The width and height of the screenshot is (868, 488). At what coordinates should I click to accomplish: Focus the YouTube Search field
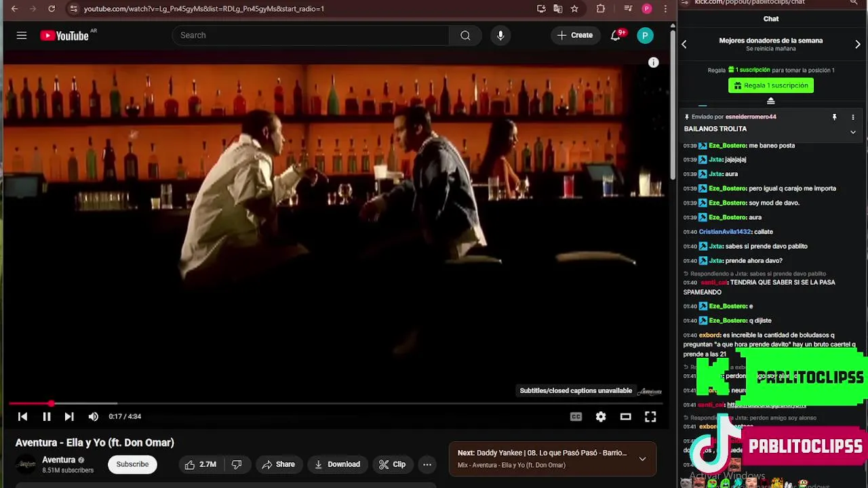coord(311,35)
